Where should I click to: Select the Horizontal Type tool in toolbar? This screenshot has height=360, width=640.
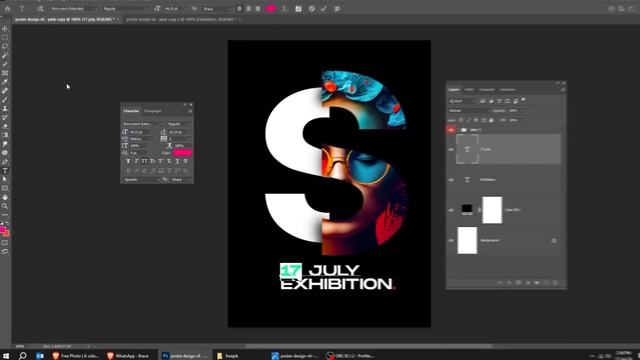point(5,171)
